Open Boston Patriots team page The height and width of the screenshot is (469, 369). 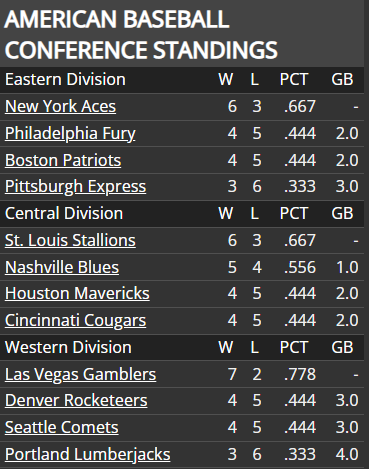coord(63,160)
